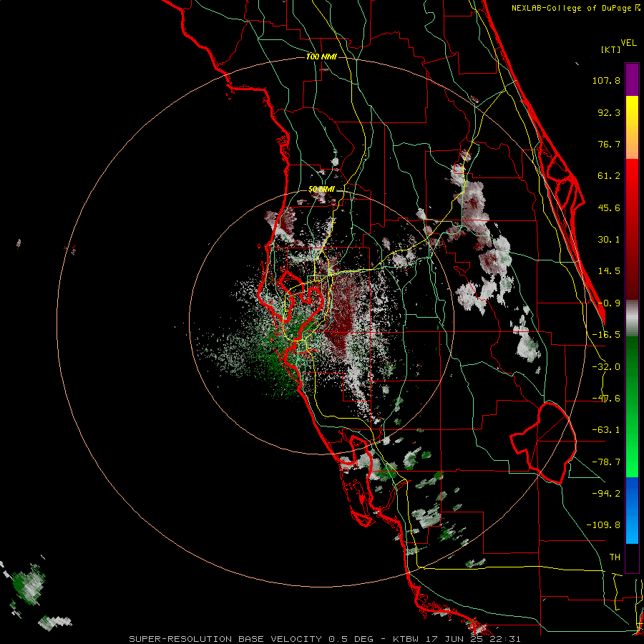Select the -78.7 value on velocity scale
Image resolution: width=644 pixels, height=644 pixels.
pos(606,462)
